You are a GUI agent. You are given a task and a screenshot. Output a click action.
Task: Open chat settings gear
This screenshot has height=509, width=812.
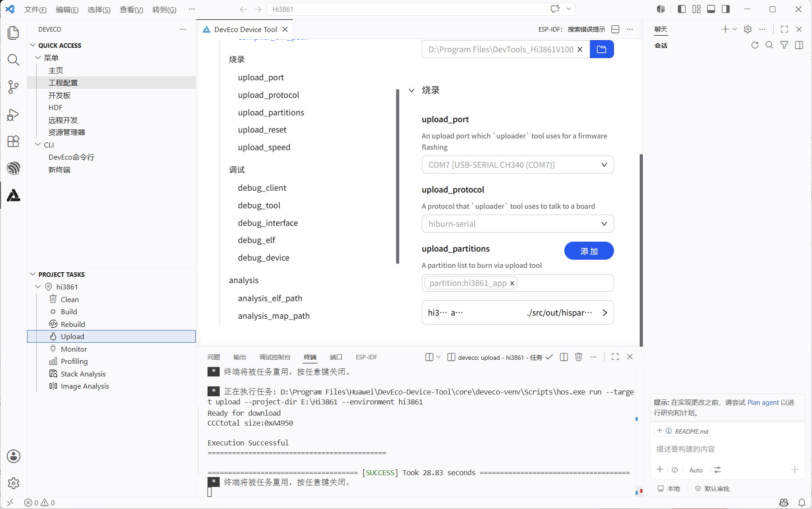point(747,29)
